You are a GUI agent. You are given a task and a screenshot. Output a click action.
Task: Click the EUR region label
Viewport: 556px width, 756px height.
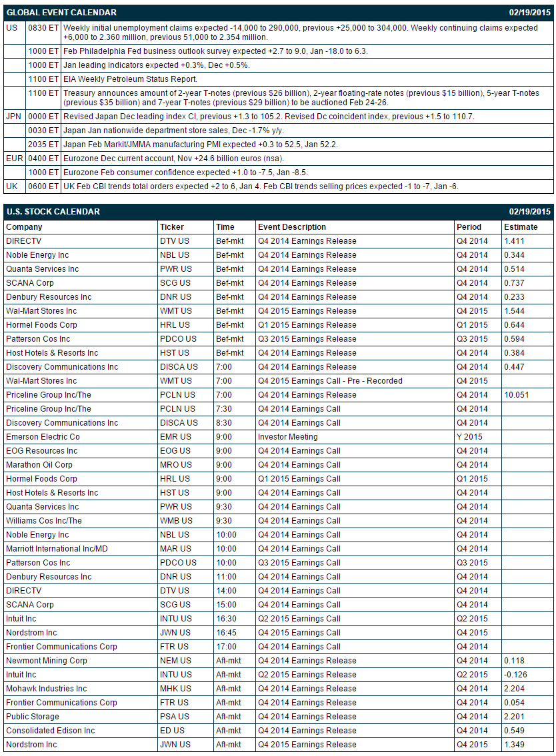(15, 159)
